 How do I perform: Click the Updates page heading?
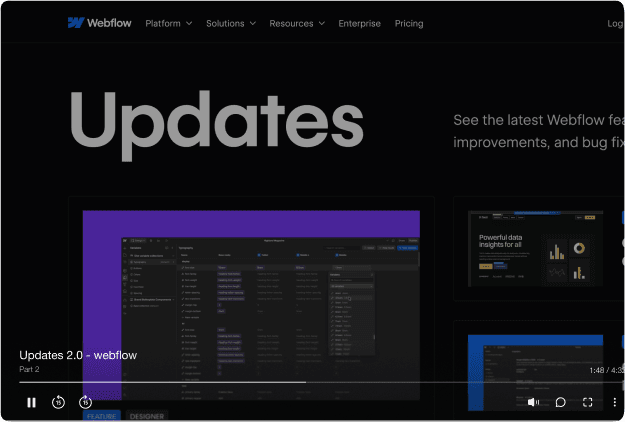point(216,126)
